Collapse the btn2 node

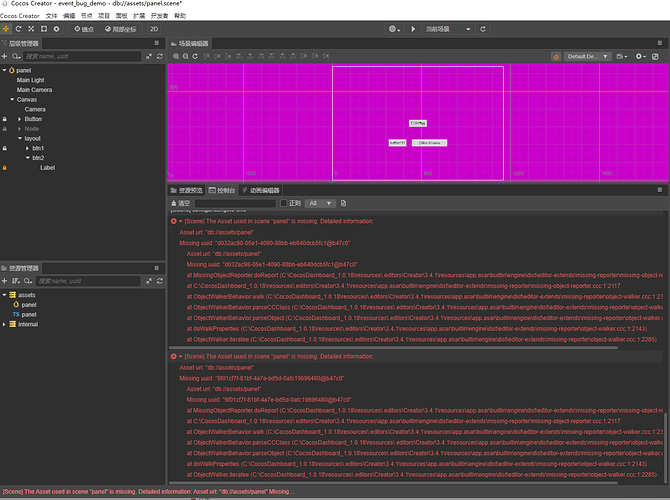click(28, 158)
